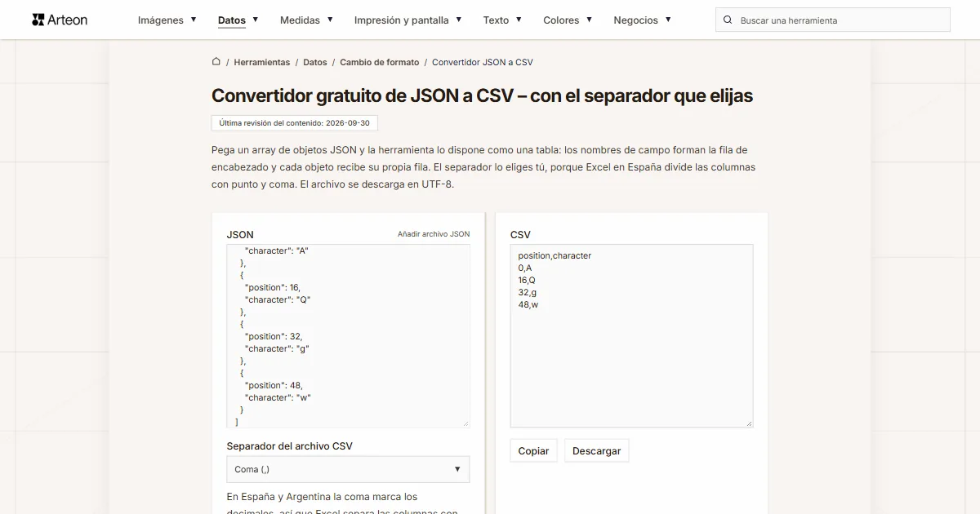Click the "character": "w" JSON line
Screen dimensions: 980x514
(278, 397)
